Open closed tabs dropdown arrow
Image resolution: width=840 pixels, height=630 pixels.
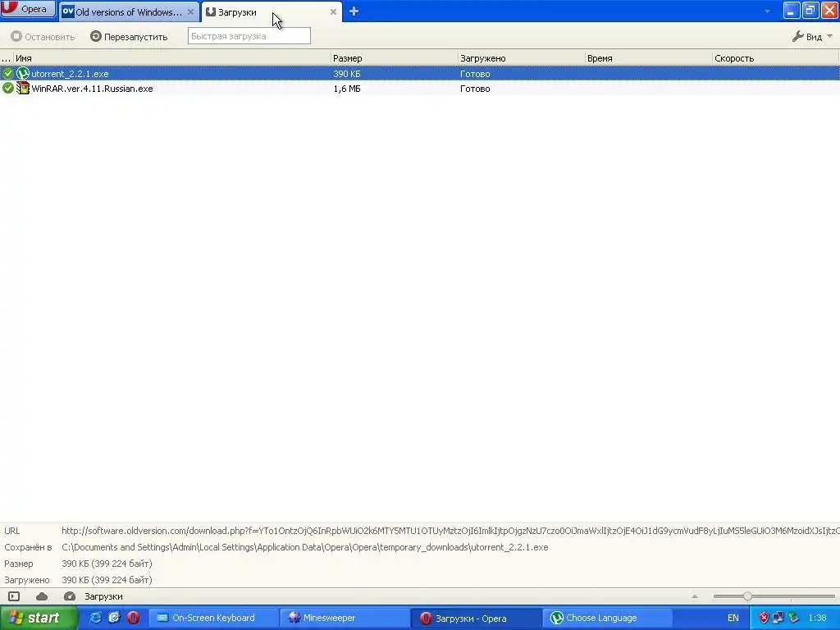(x=767, y=11)
